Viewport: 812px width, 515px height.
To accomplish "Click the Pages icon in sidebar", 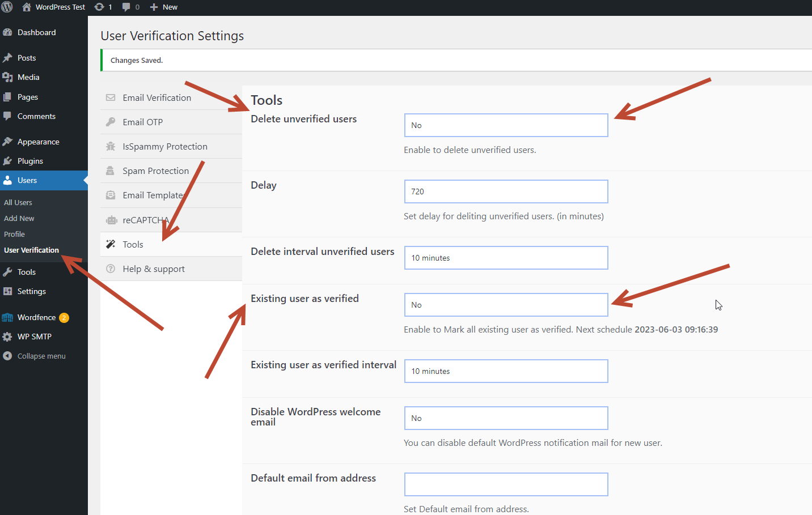I will point(7,97).
